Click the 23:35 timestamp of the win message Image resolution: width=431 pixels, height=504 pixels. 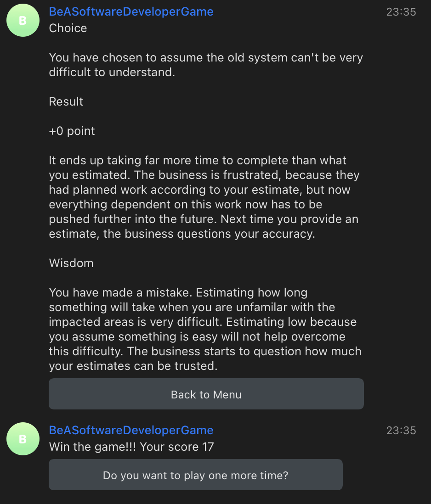[x=401, y=431]
